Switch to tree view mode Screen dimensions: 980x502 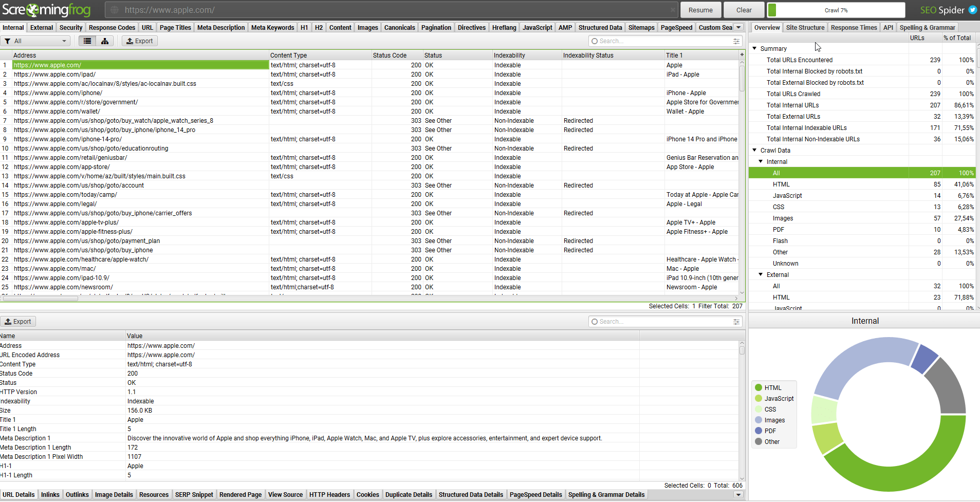click(105, 41)
